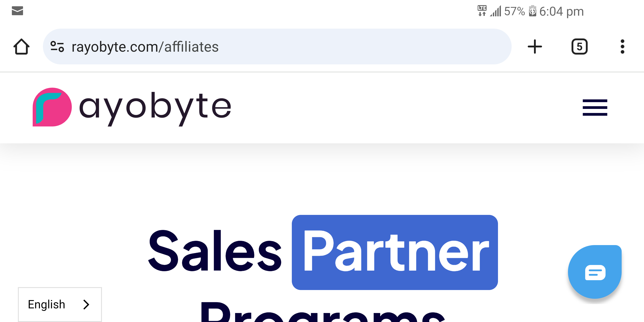The height and width of the screenshot is (322, 644).
Task: Click the Sales heading word
Action: tap(215, 251)
